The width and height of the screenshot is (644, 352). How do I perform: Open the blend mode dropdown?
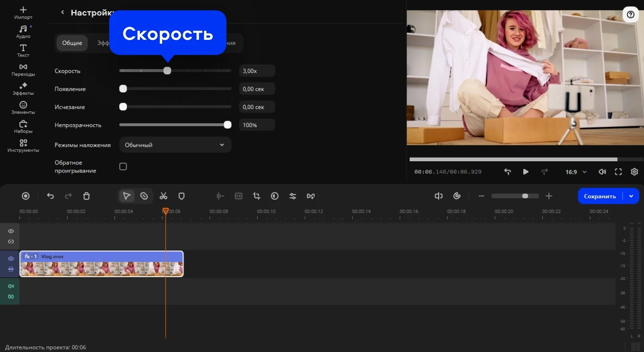(x=175, y=145)
